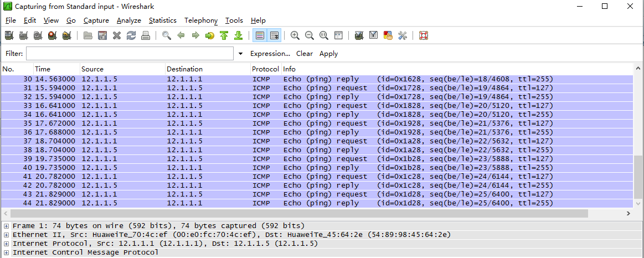Focus the display filter input field

click(x=130, y=54)
